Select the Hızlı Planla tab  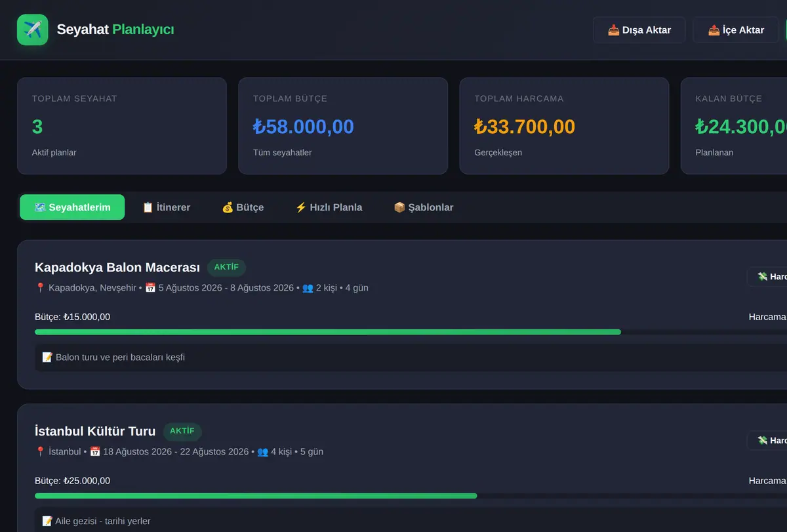[329, 207]
